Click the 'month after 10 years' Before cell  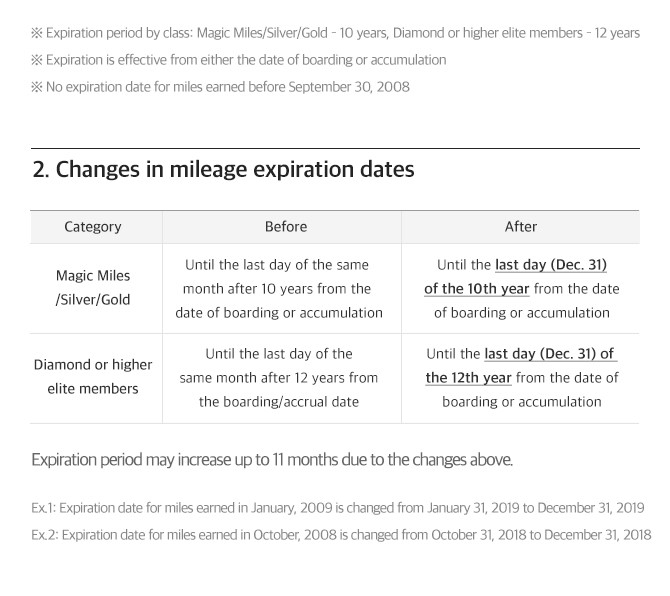click(x=279, y=289)
